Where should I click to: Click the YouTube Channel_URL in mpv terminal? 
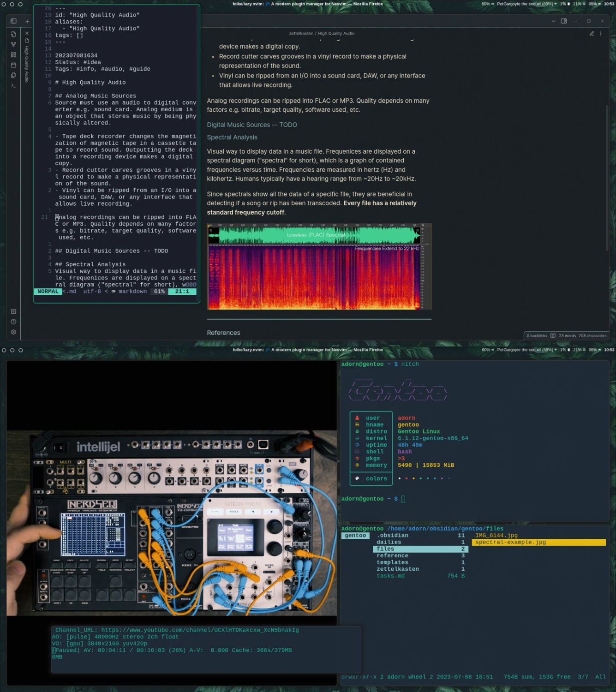(200, 630)
